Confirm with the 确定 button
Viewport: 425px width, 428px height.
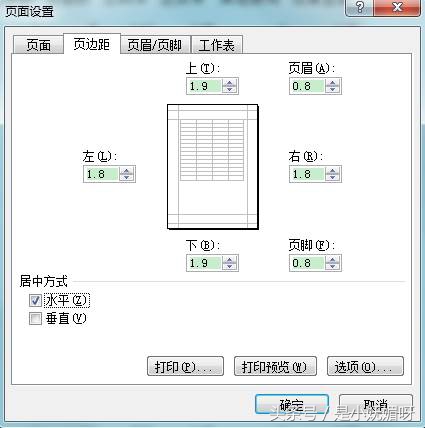click(x=292, y=405)
